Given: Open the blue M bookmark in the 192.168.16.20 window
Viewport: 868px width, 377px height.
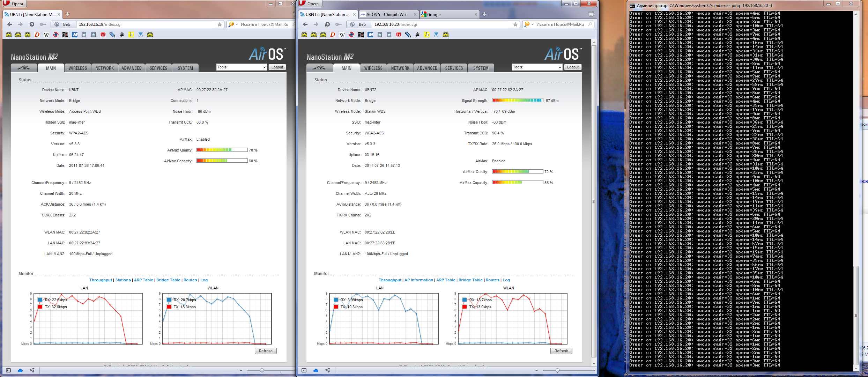Looking at the screenshot, I should [x=370, y=35].
